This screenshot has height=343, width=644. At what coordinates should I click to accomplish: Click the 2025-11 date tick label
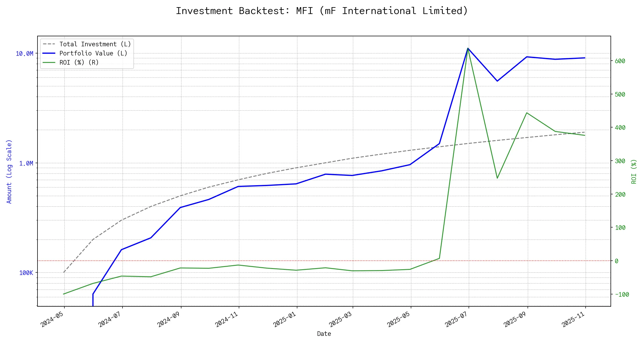click(x=573, y=319)
